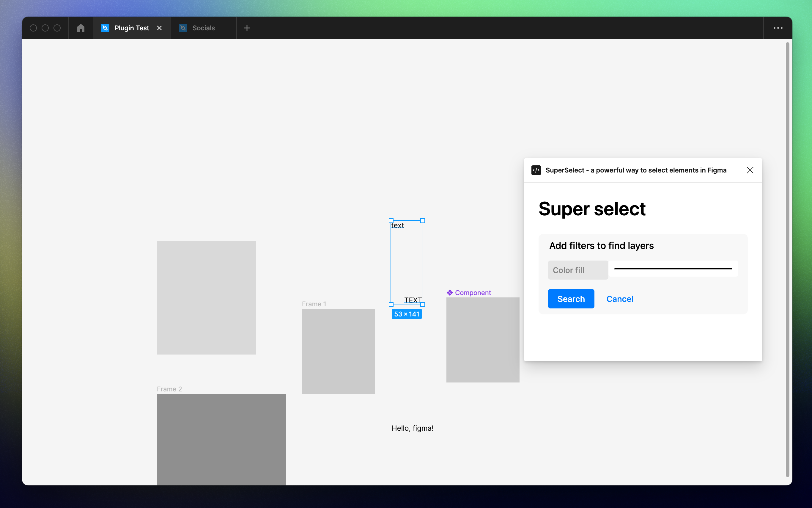The width and height of the screenshot is (812, 508).
Task: Open the Figma home icon
Action: [x=81, y=28]
